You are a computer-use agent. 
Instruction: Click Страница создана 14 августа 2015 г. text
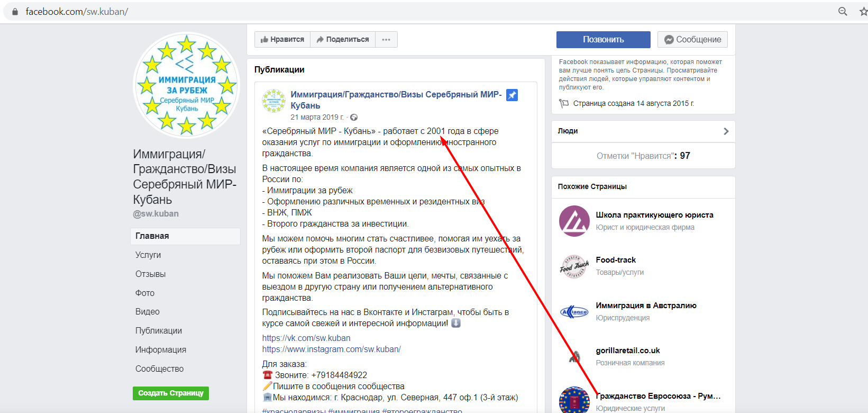click(x=634, y=103)
